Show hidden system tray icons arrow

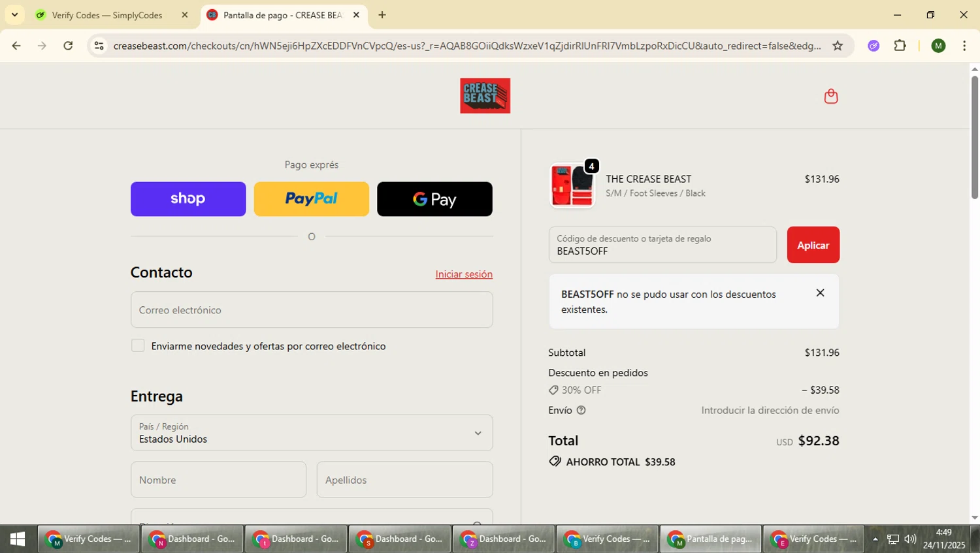(x=875, y=539)
